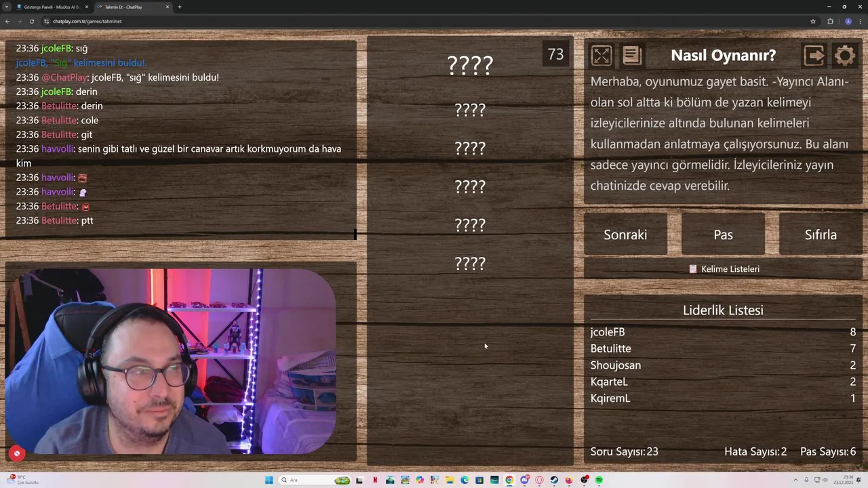Open a new browser tab

tap(180, 7)
